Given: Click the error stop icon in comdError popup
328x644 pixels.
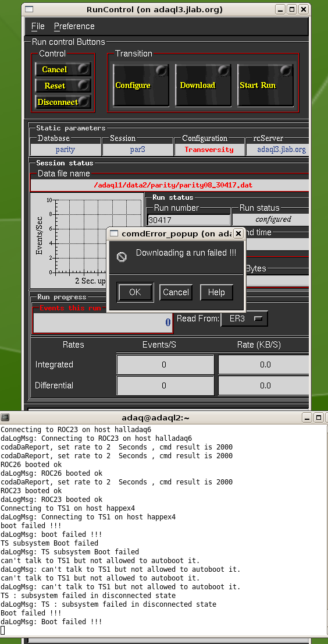Looking at the screenshot, I should [x=121, y=257].
